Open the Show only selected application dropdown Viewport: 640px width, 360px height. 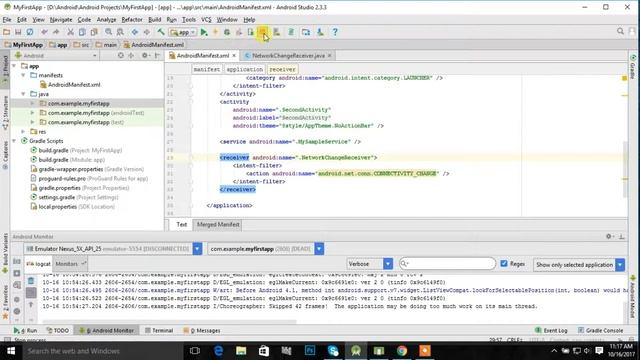tap(620, 264)
